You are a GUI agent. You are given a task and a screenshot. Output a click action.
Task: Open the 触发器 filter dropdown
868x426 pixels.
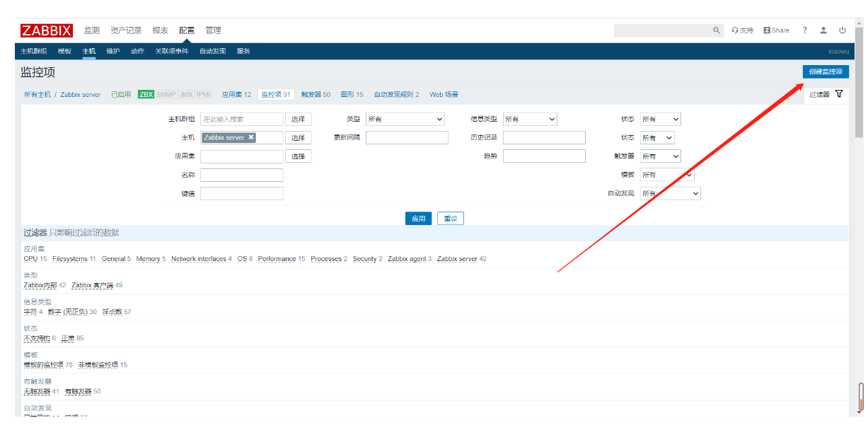click(661, 156)
